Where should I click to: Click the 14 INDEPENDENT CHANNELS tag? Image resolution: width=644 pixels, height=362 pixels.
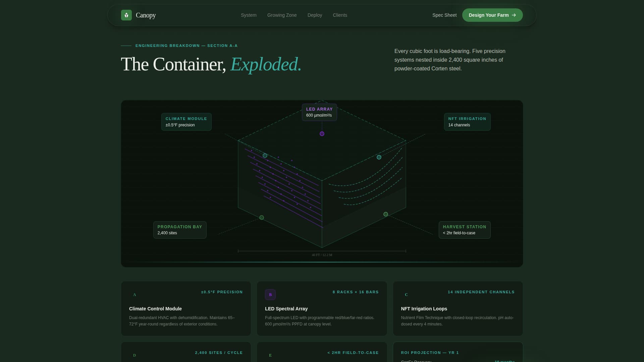pyautogui.click(x=481, y=292)
